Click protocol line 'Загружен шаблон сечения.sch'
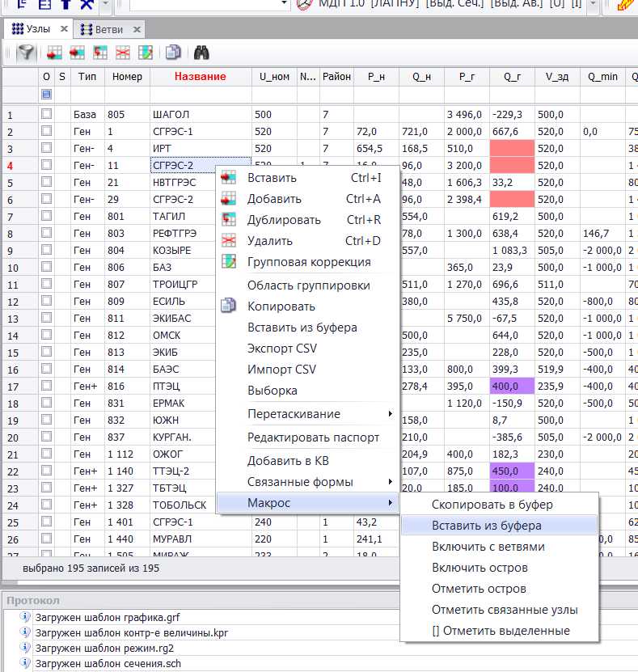This screenshot has height=672, width=638. (x=108, y=663)
